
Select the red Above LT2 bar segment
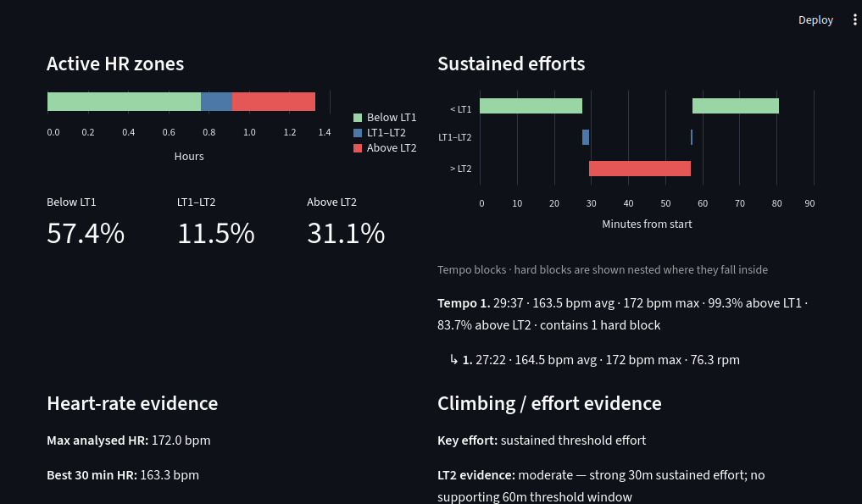[x=273, y=102]
